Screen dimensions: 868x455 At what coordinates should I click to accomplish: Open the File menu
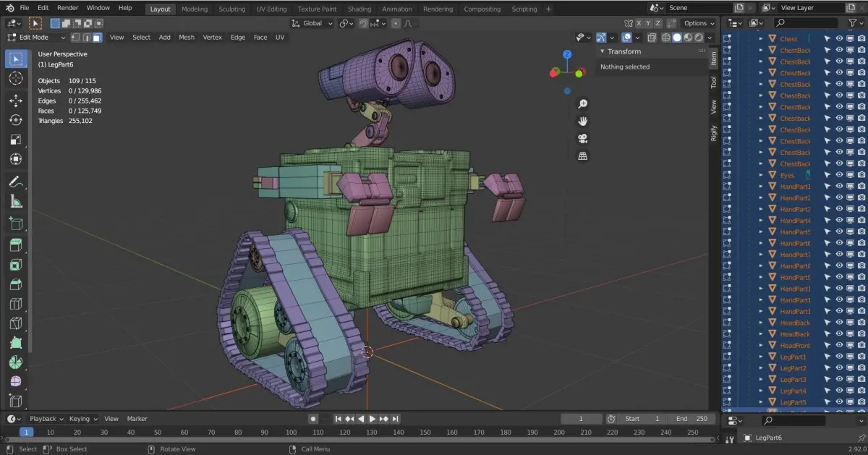click(x=25, y=8)
